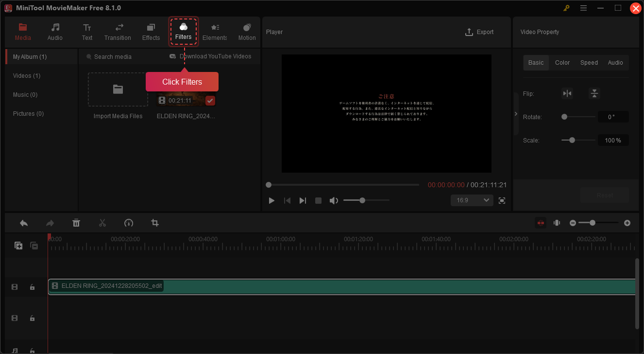Adjust the Rotate slider
Viewport: 644px width, 354px height.
pyautogui.click(x=578, y=117)
